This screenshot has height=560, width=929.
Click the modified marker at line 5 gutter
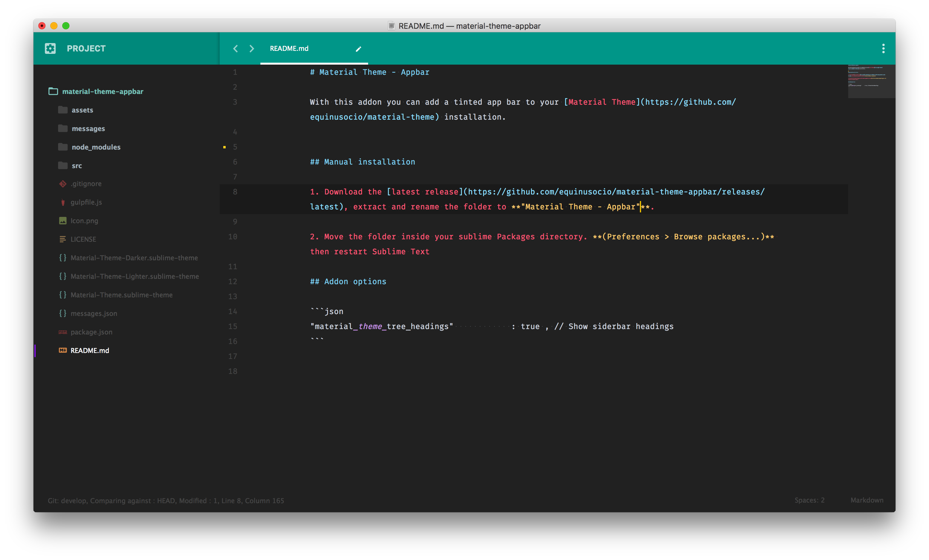pos(224,147)
